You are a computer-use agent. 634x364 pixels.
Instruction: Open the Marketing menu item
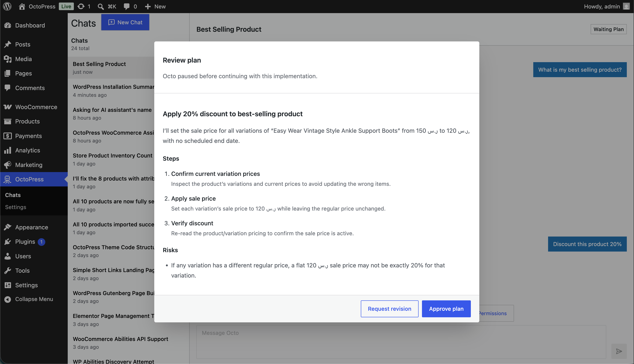pyautogui.click(x=34, y=165)
